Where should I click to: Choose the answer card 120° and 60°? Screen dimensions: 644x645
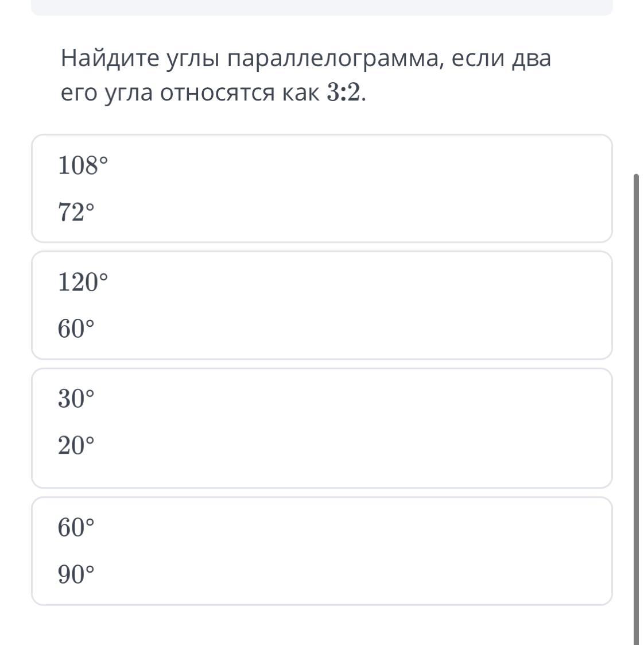[x=321, y=305]
